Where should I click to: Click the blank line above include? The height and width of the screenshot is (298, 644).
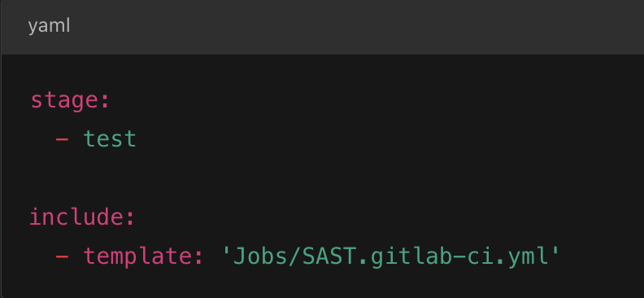(322, 177)
